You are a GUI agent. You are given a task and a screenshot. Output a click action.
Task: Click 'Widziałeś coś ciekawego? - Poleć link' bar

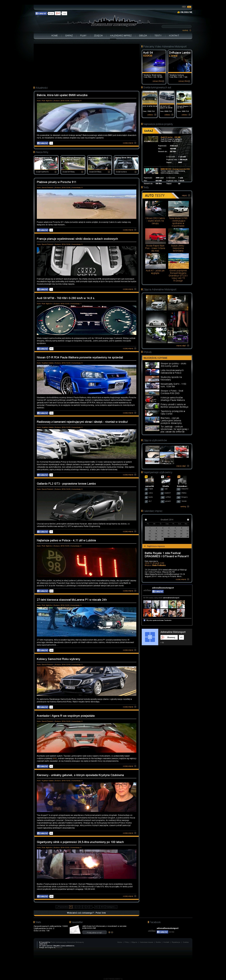coord(86,913)
